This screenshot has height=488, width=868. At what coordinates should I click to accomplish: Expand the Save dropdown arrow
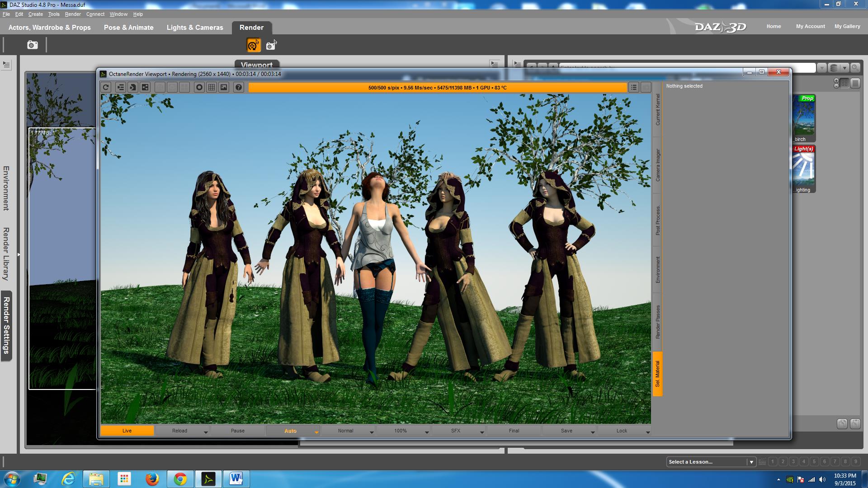pyautogui.click(x=593, y=432)
